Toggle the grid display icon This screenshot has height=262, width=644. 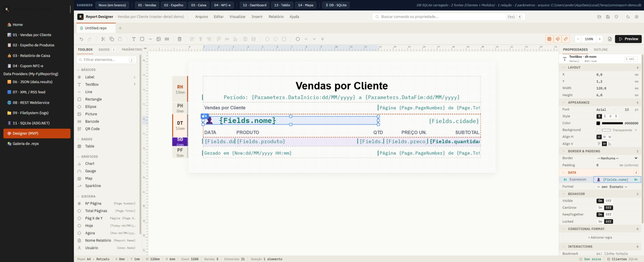tap(549, 39)
